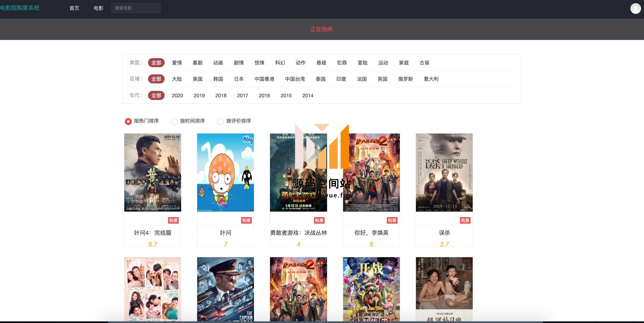Select 按时间排序 radio button
Screen dimensions: 644x323
click(174, 121)
